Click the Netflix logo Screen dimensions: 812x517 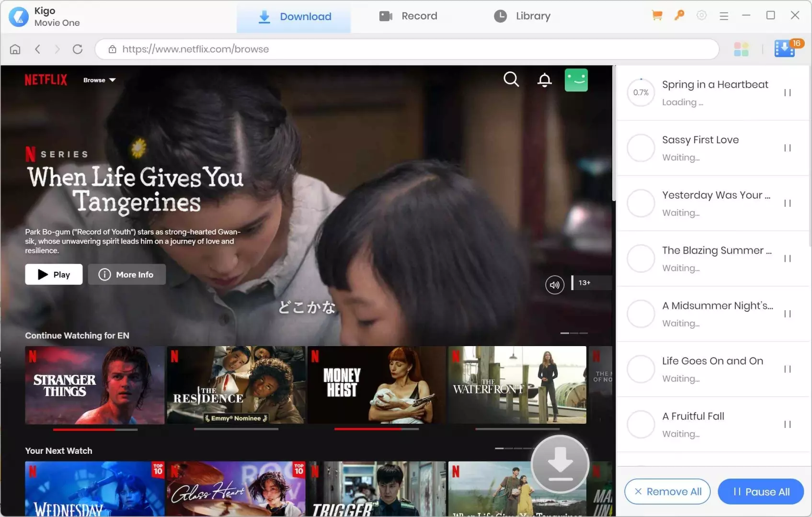click(x=46, y=79)
